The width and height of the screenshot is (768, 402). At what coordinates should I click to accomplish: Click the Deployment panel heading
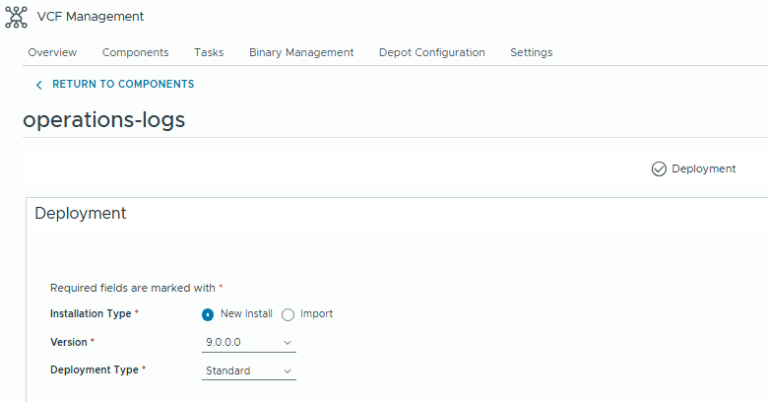click(x=80, y=213)
